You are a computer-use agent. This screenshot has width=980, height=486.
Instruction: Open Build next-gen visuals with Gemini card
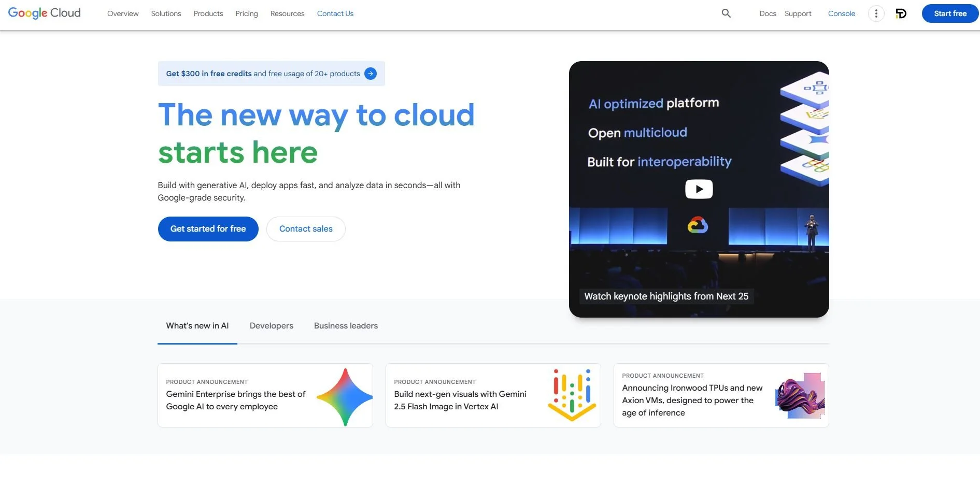(x=493, y=395)
